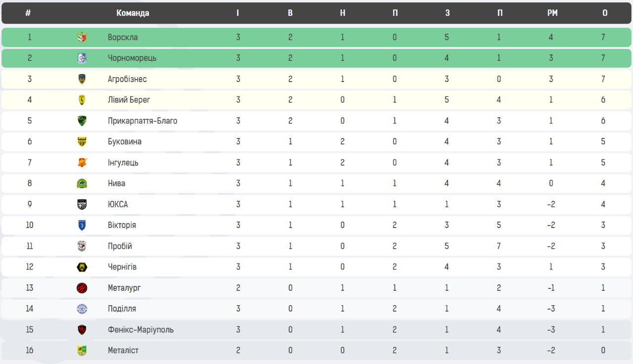The width and height of the screenshot is (633, 364).
Task: Click the Інгулець club emblem
Action: pos(82,163)
